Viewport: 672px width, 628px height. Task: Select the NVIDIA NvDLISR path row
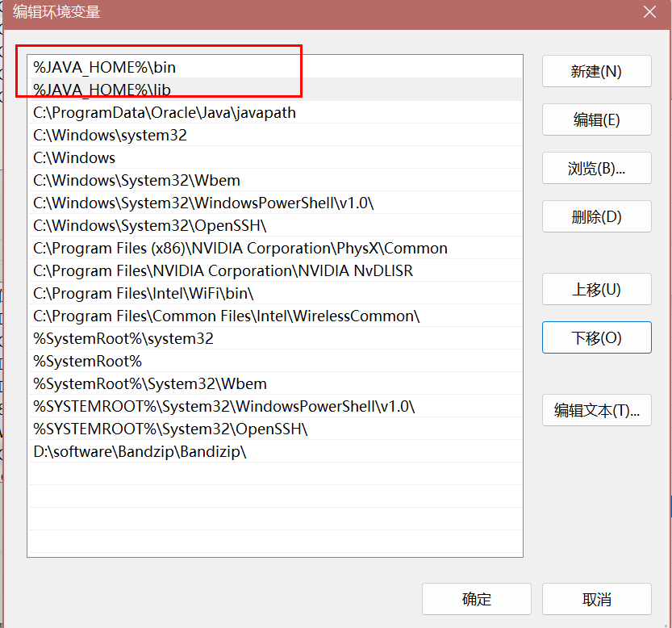[x=275, y=270]
